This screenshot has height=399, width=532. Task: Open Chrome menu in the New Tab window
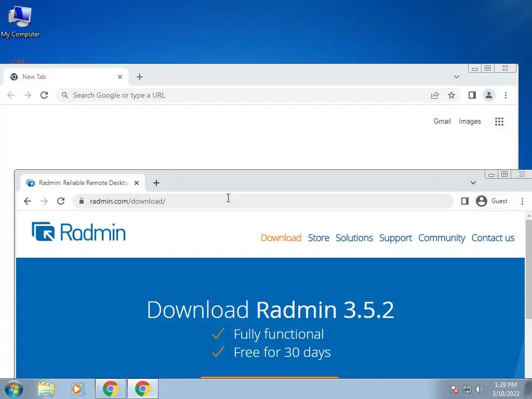pyautogui.click(x=506, y=96)
